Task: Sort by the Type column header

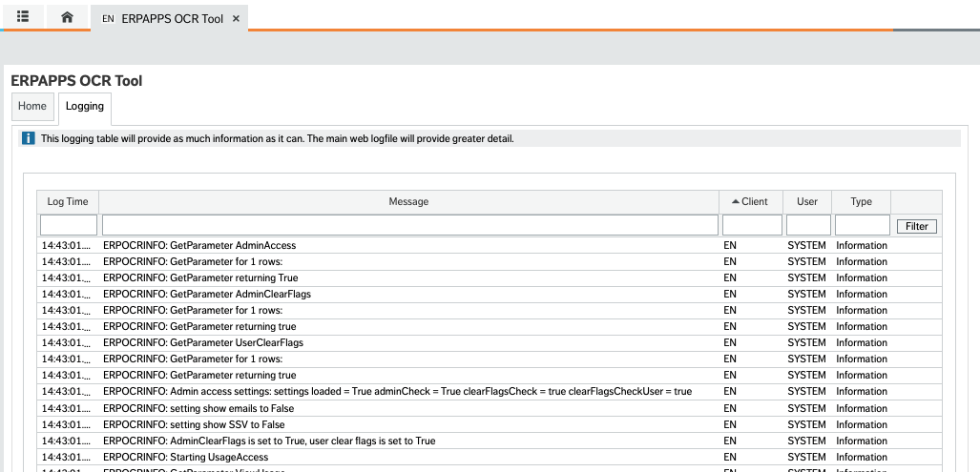Action: (x=861, y=201)
